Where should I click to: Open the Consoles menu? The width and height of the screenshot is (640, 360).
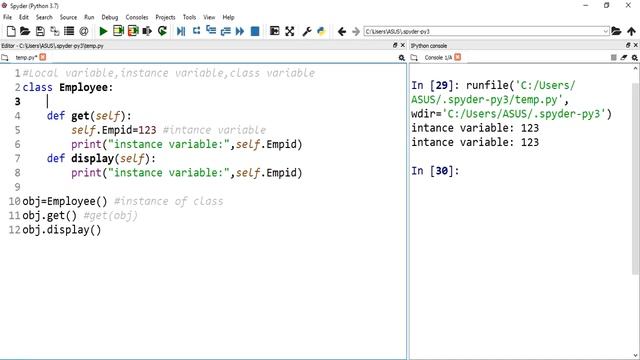[137, 17]
